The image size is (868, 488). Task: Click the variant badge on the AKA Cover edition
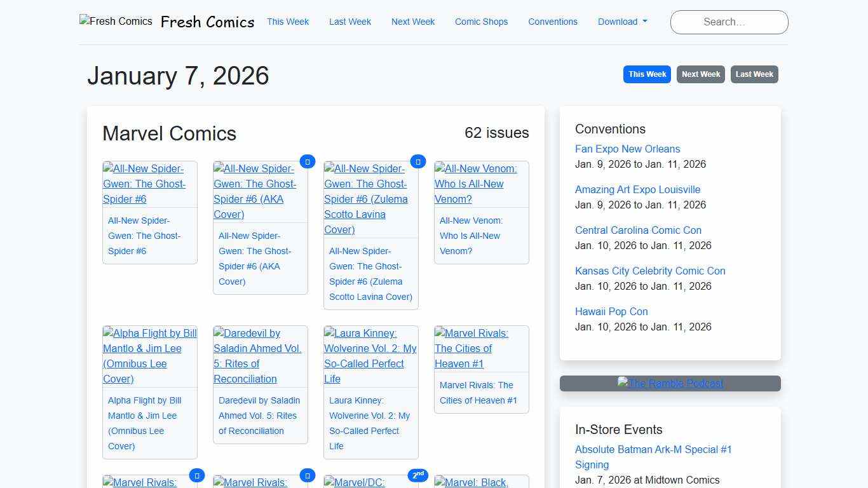pyautogui.click(x=308, y=161)
